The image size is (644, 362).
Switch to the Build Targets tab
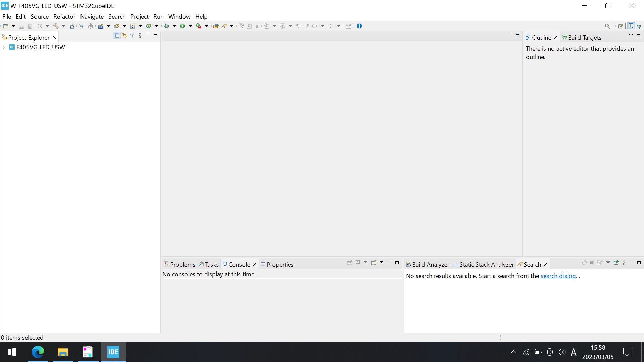click(584, 37)
